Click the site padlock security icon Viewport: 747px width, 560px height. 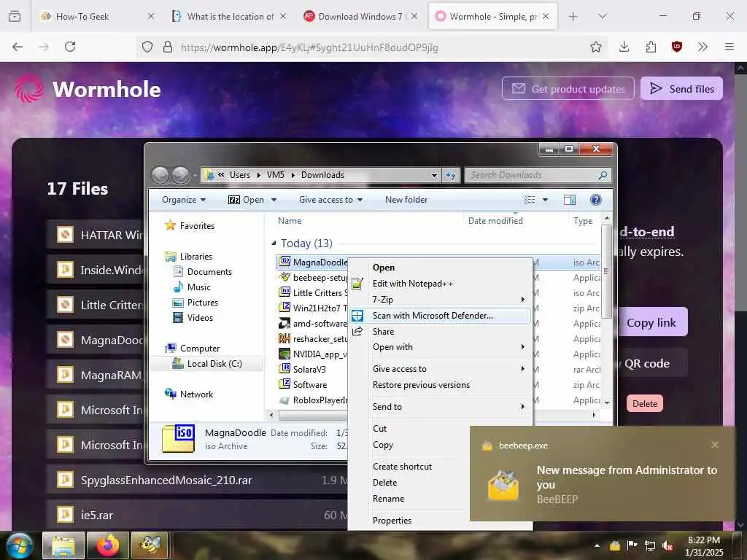click(167, 47)
